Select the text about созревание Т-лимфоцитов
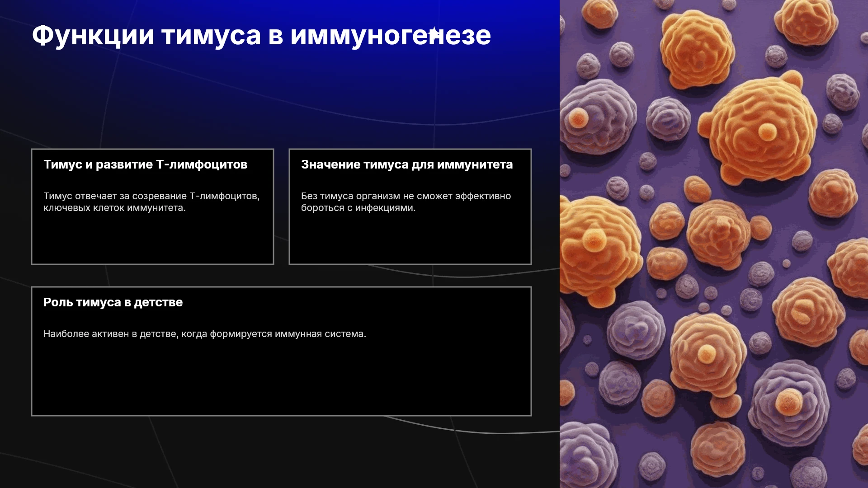868x488 pixels. pos(151,202)
